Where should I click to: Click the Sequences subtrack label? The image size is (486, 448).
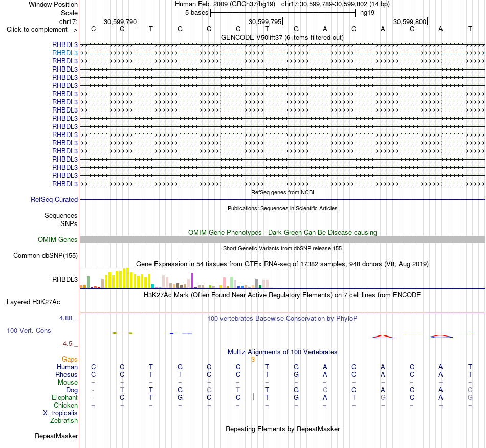point(61,216)
